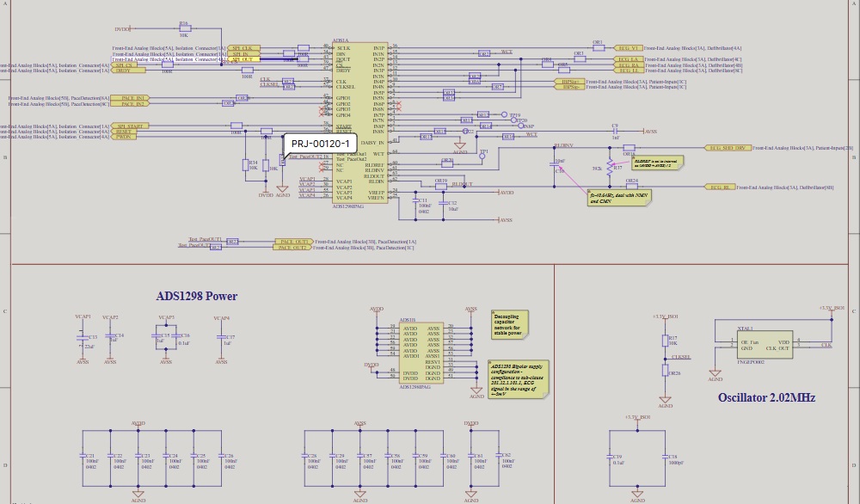Click resistor 0R24 near ECG_RL
Image resolution: width=860 pixels, height=504 pixels.
click(x=631, y=185)
